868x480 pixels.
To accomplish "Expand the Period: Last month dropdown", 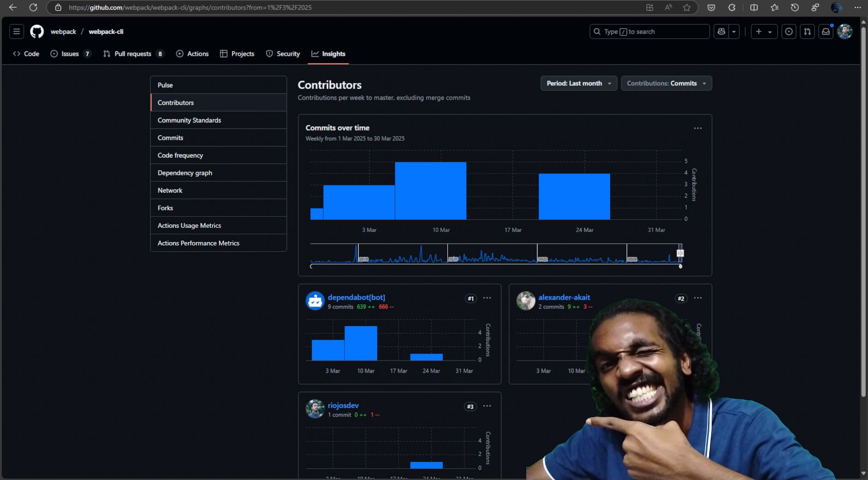I will click(578, 83).
